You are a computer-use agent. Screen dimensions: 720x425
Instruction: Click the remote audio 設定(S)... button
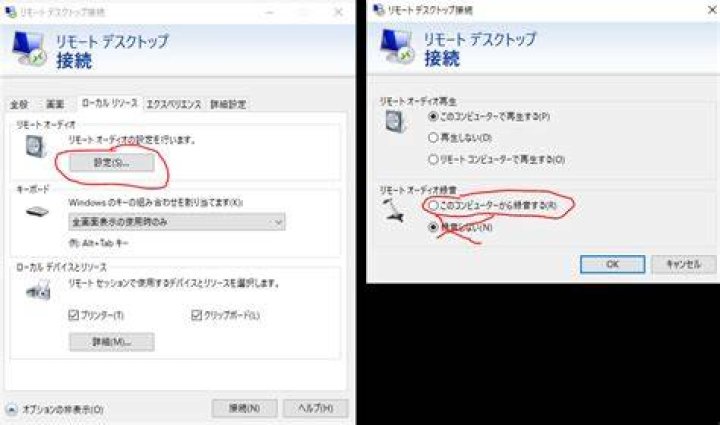112,162
